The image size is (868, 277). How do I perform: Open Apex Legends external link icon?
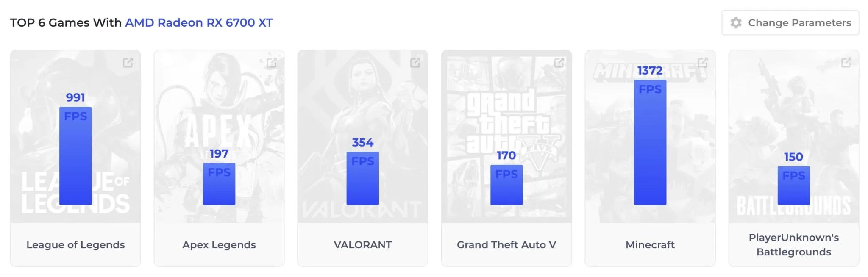[271, 63]
